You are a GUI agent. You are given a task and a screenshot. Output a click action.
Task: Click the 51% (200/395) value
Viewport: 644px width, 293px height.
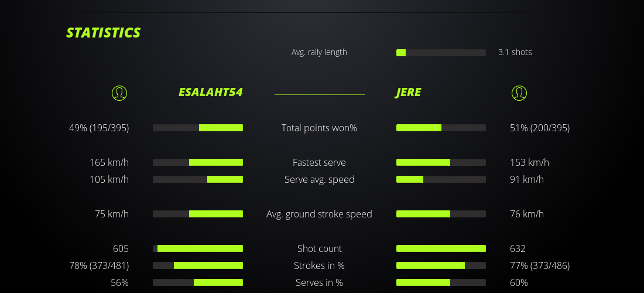tap(539, 128)
